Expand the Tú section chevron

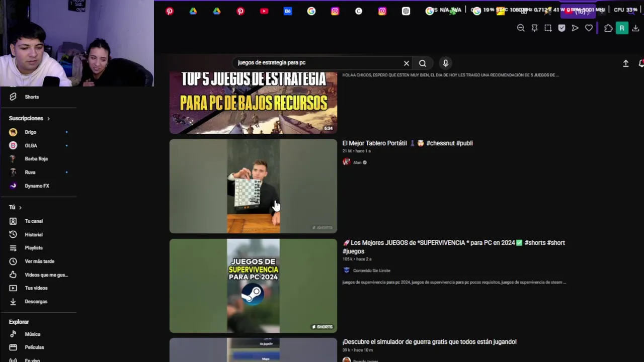pyautogui.click(x=20, y=208)
